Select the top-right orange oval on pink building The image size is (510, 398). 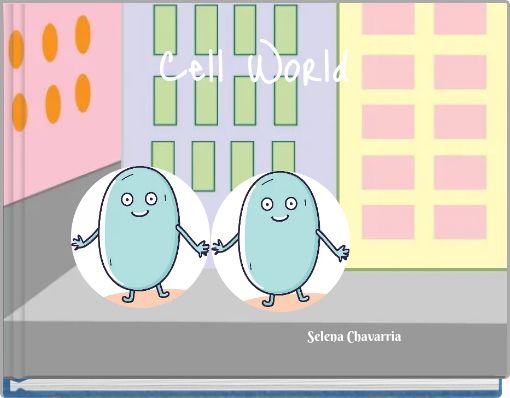pyautogui.click(x=83, y=35)
